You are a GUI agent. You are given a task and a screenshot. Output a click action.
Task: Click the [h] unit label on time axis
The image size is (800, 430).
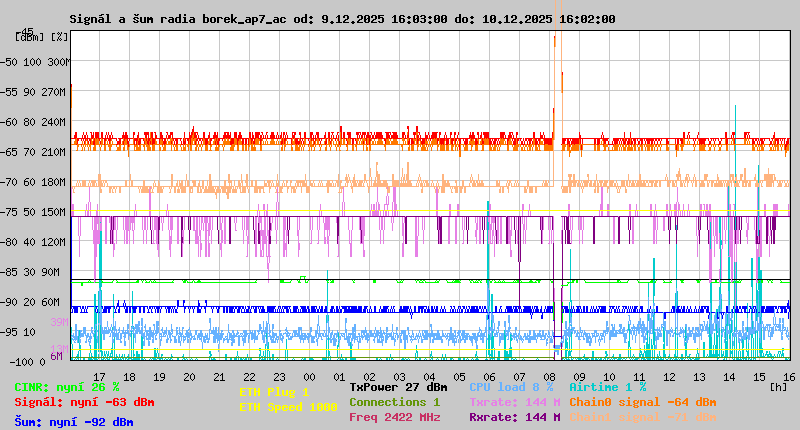coord(779,387)
